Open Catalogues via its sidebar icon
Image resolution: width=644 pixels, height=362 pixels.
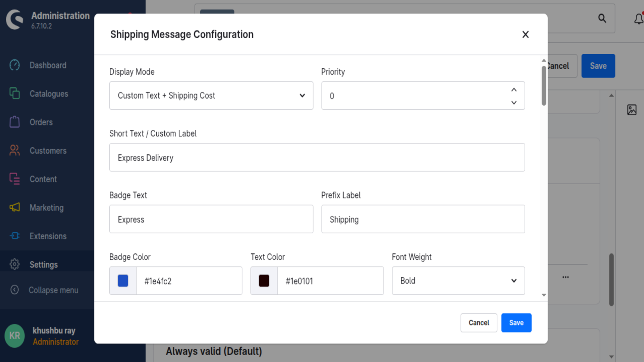pos(14,94)
